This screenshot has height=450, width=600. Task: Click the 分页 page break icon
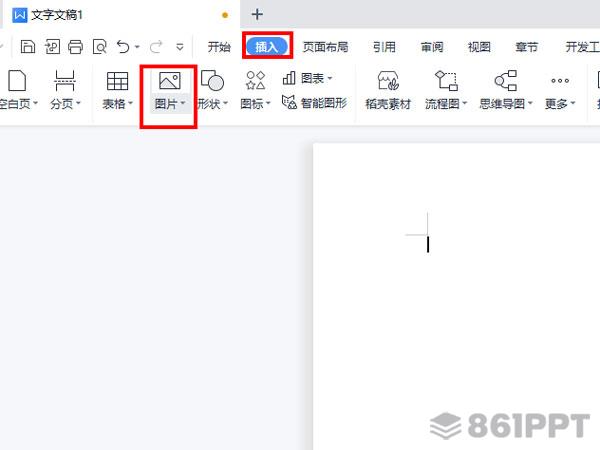pyautogui.click(x=65, y=81)
